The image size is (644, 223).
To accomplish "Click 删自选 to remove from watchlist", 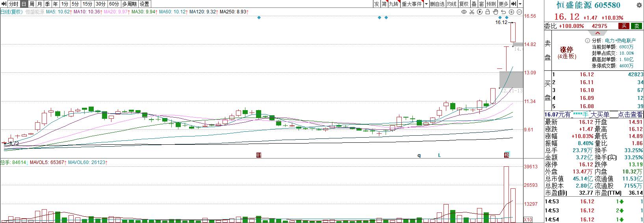I will point(437,4).
